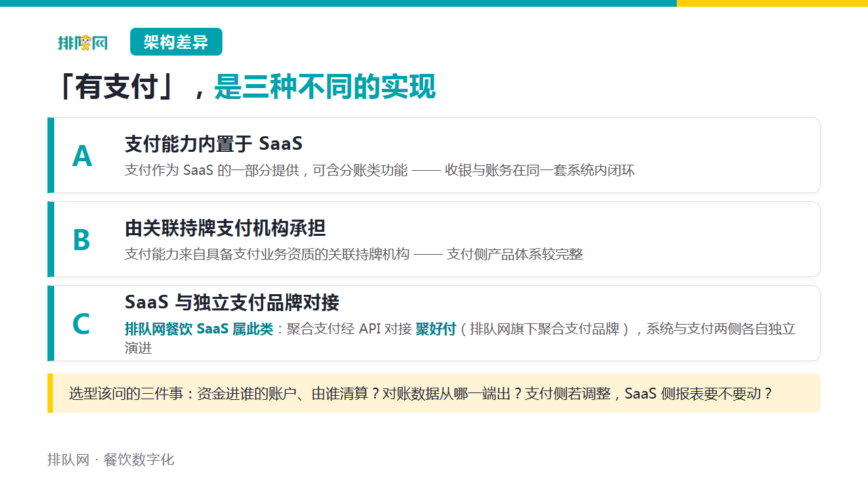Click bold text 排队网餐饮 SaaS 属此类
Image resolution: width=868 pixels, height=488 pixels.
coord(199,329)
